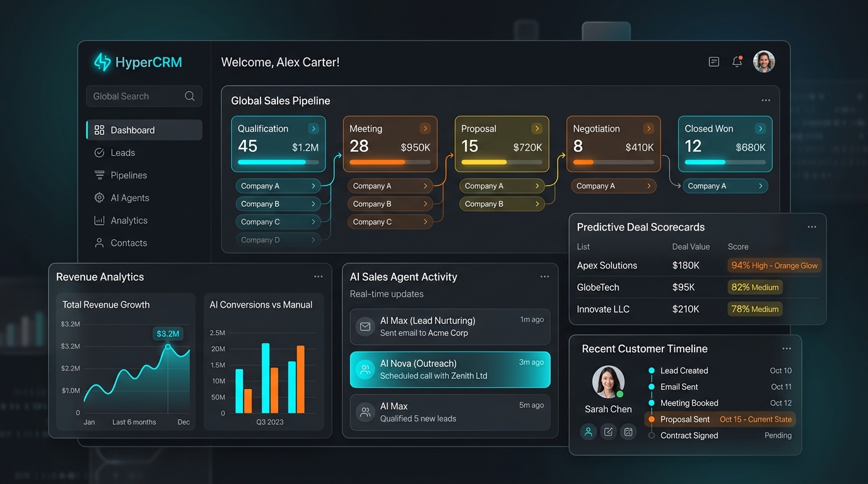868x484 pixels.
Task: Open notifications via the bell icon
Action: (x=737, y=62)
